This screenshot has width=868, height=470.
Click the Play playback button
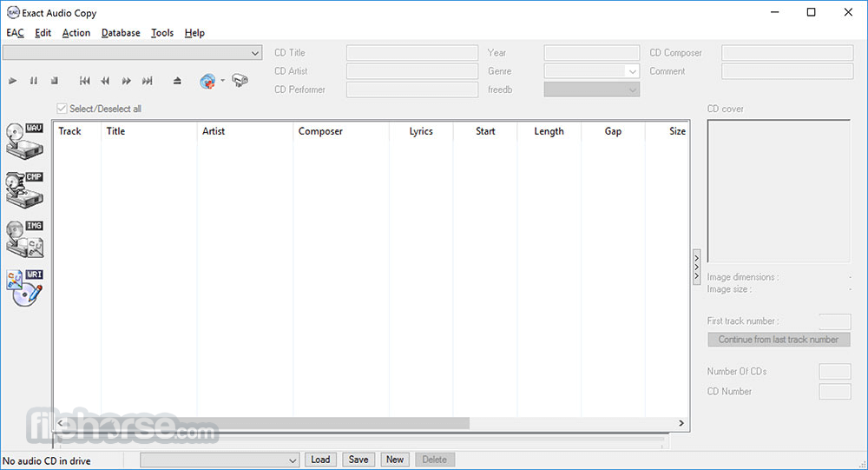[x=12, y=81]
